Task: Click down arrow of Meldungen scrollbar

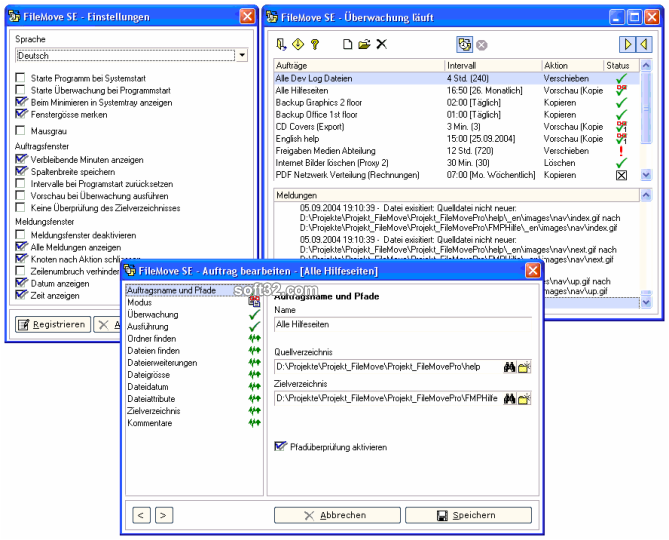Action: pyautogui.click(x=646, y=302)
